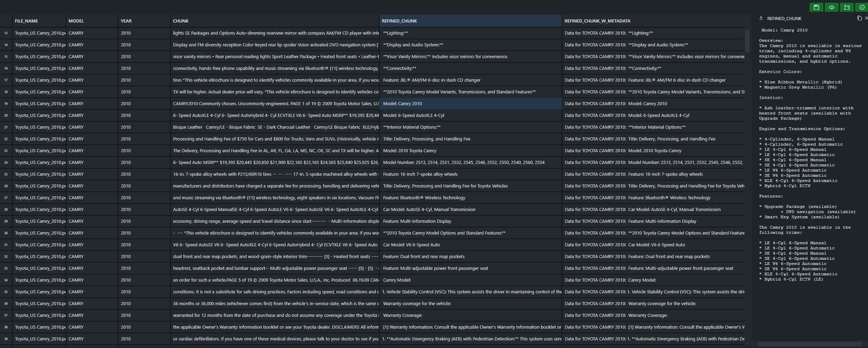Click 'Magnetic Grey Metallic (V6)' in detail panel
Image resolution: width=868 pixels, height=348 pixels.
(801, 87)
